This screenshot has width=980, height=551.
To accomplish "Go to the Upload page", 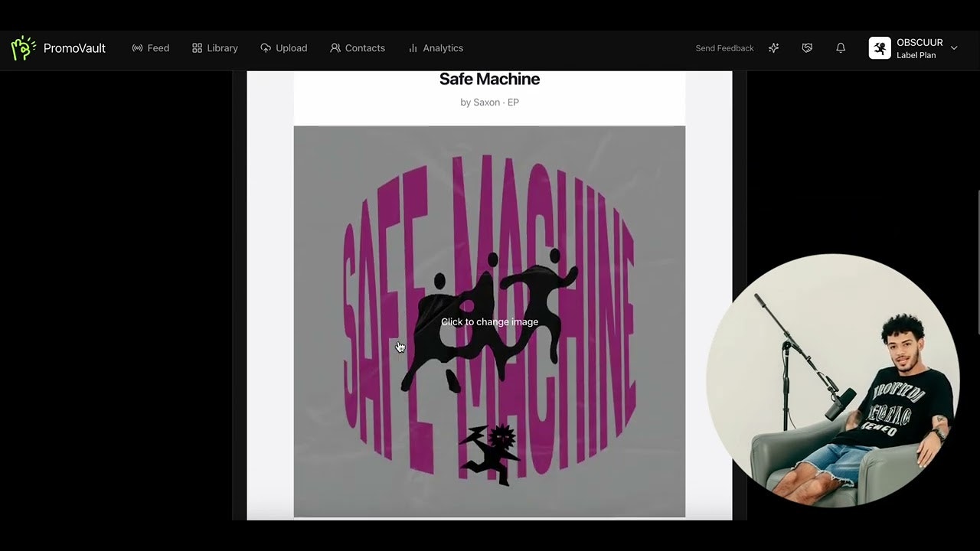I will coord(284,48).
